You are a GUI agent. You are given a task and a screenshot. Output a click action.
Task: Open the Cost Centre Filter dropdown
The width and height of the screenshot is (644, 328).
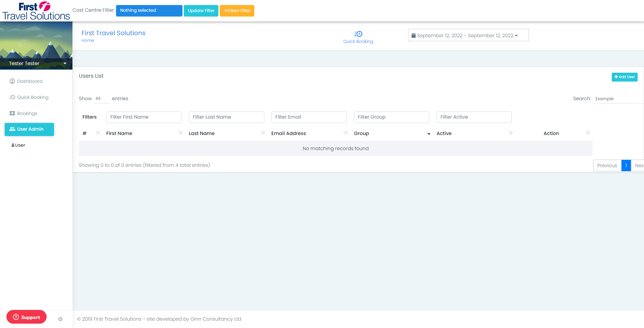(x=149, y=10)
